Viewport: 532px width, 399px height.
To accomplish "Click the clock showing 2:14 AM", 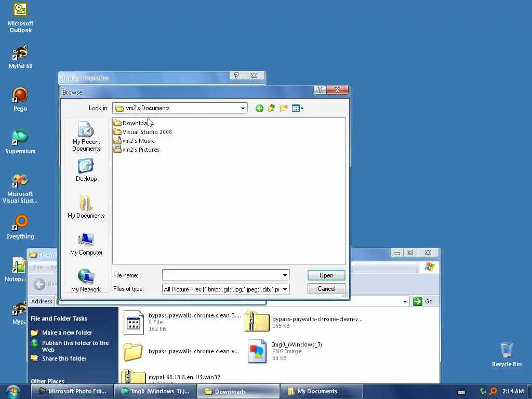I will click(513, 391).
